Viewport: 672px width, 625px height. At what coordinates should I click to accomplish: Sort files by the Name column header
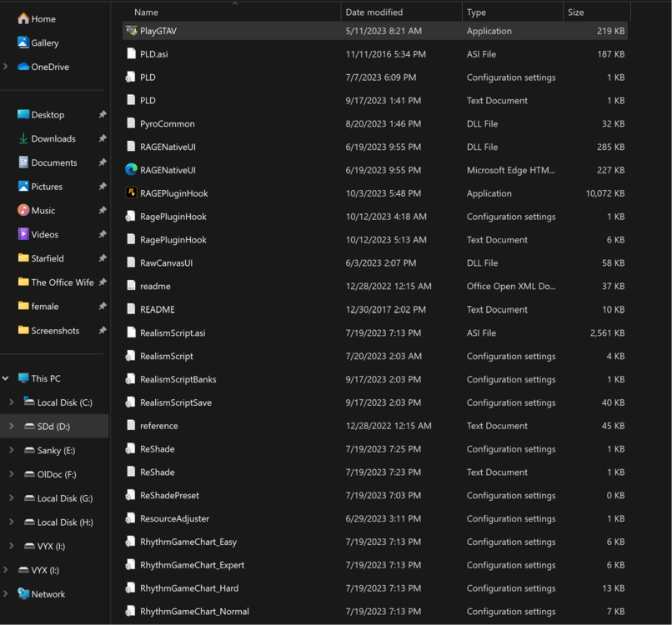pyautogui.click(x=147, y=12)
